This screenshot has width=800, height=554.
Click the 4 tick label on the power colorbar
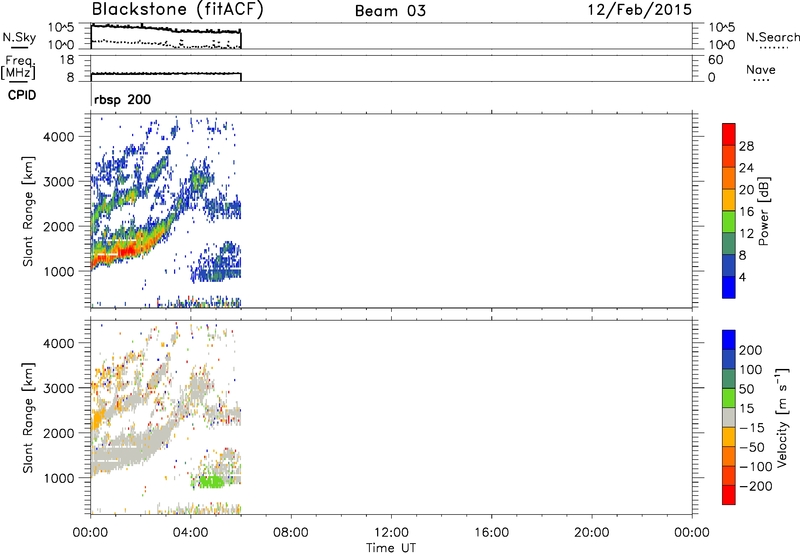point(742,277)
